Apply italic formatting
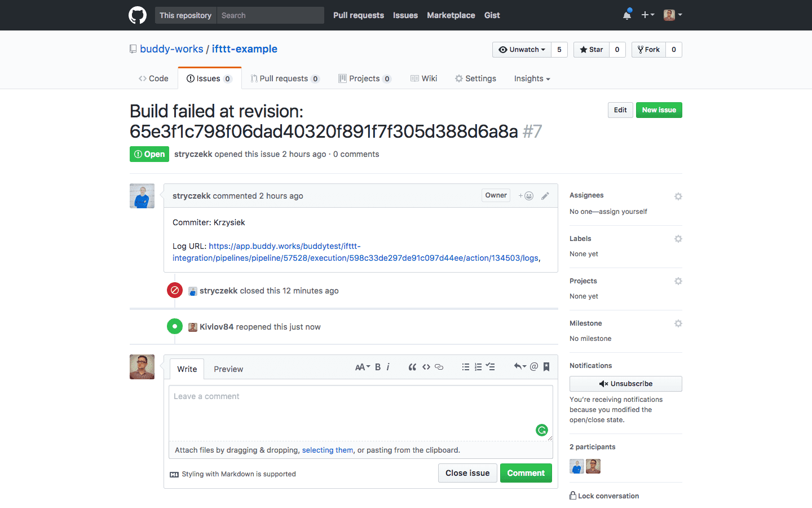 (388, 367)
